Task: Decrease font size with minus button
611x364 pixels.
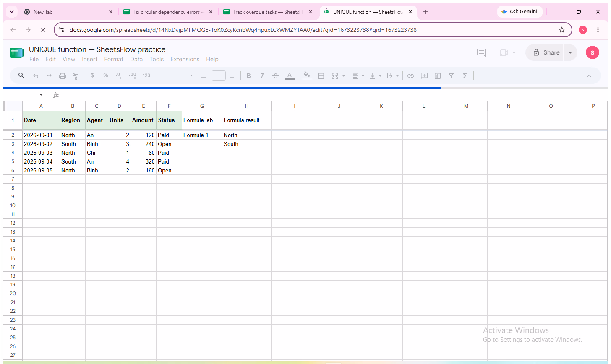Action: 204,77
